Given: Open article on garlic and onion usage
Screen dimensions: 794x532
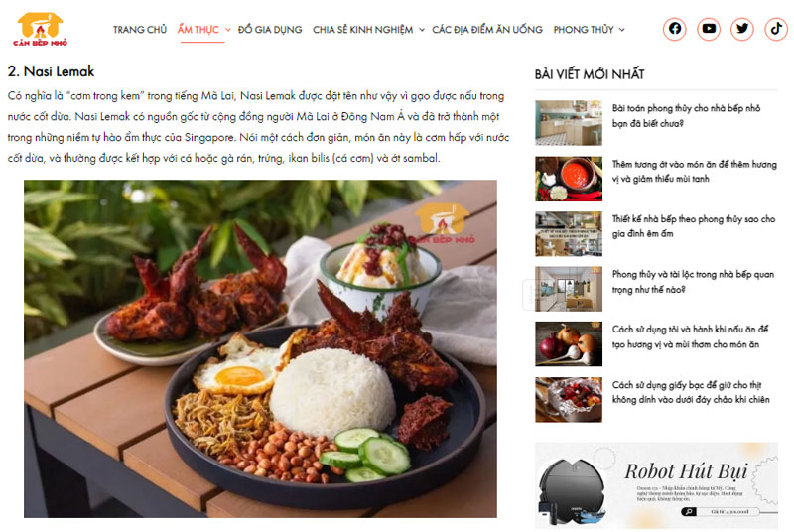Looking at the screenshot, I should [x=690, y=336].
